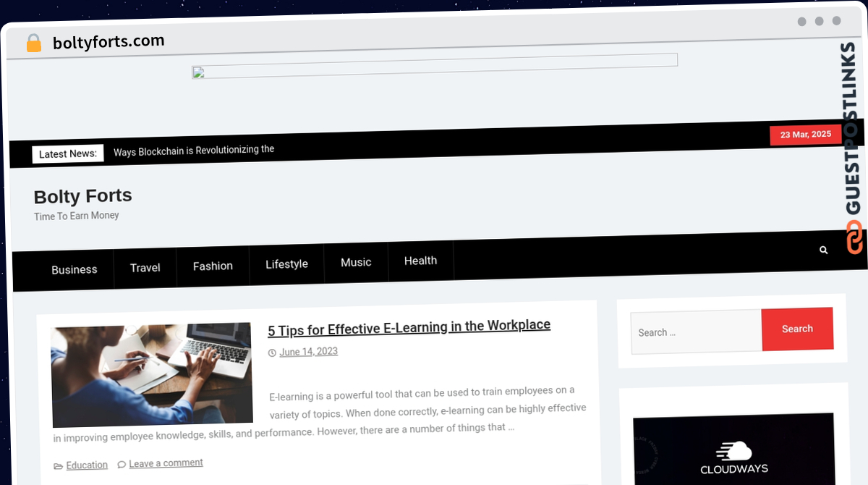Click the e-learning article thumbnail image

tap(152, 374)
